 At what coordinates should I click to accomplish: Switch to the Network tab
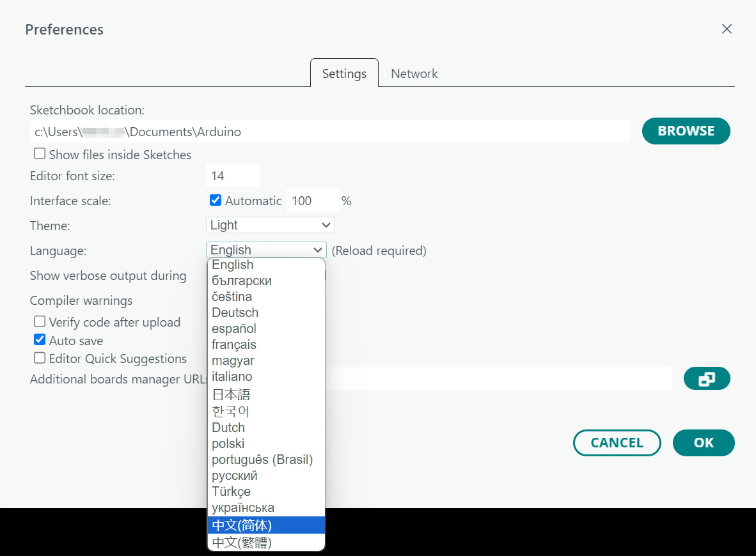click(x=414, y=73)
